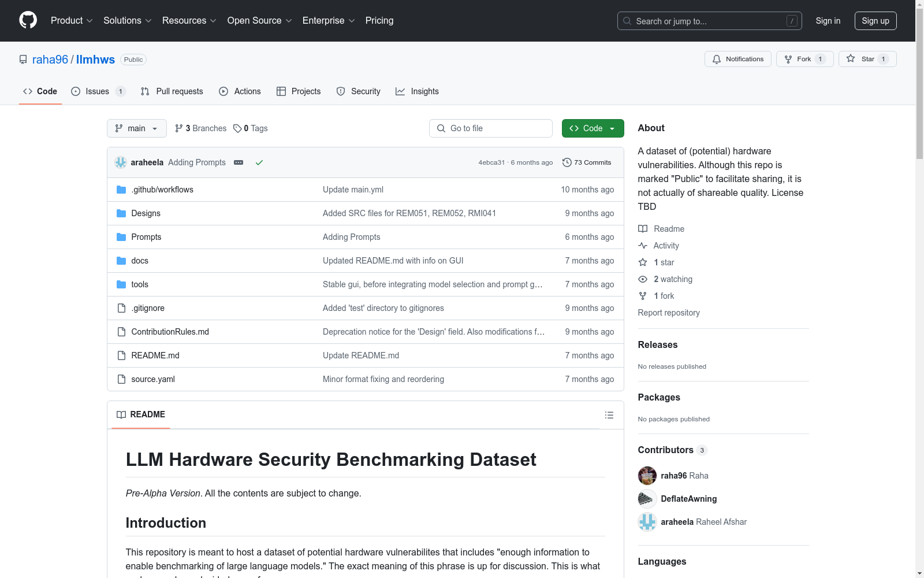Select the README tab header

pyautogui.click(x=141, y=414)
